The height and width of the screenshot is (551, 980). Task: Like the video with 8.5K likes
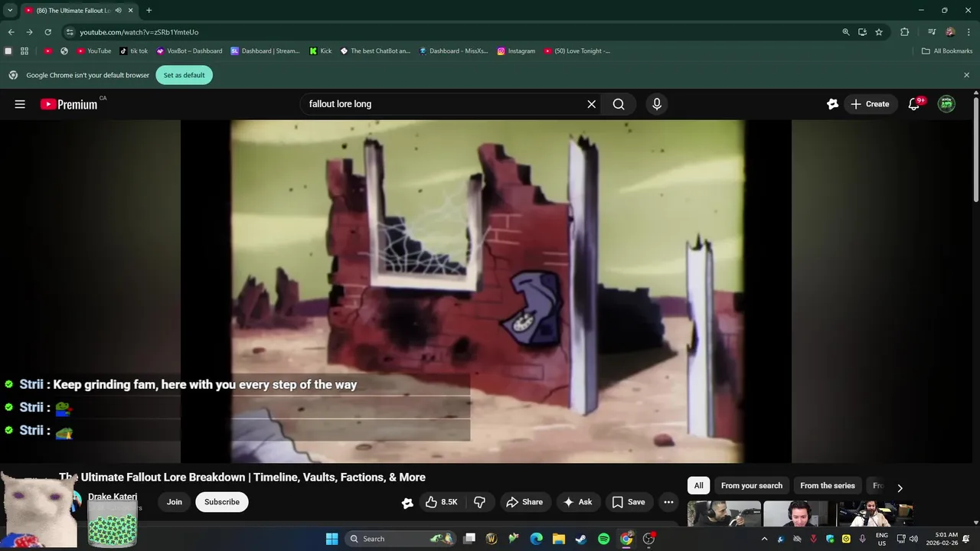click(x=441, y=502)
